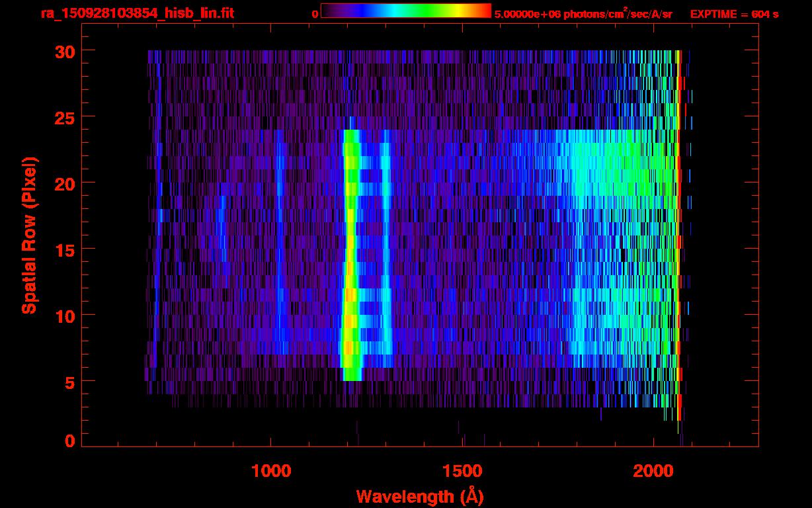This screenshot has width=812, height=508.
Task: Click the 5.00000e+06 photons unit label
Action: [x=583, y=14]
